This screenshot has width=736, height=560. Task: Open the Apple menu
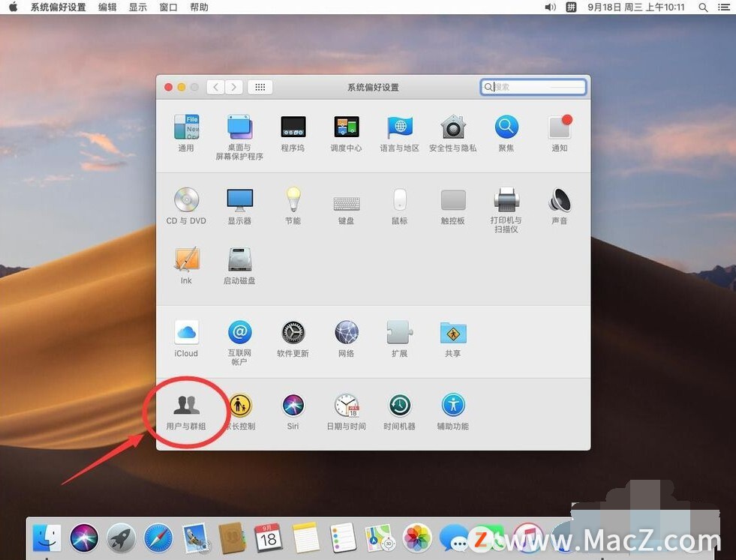(x=14, y=7)
